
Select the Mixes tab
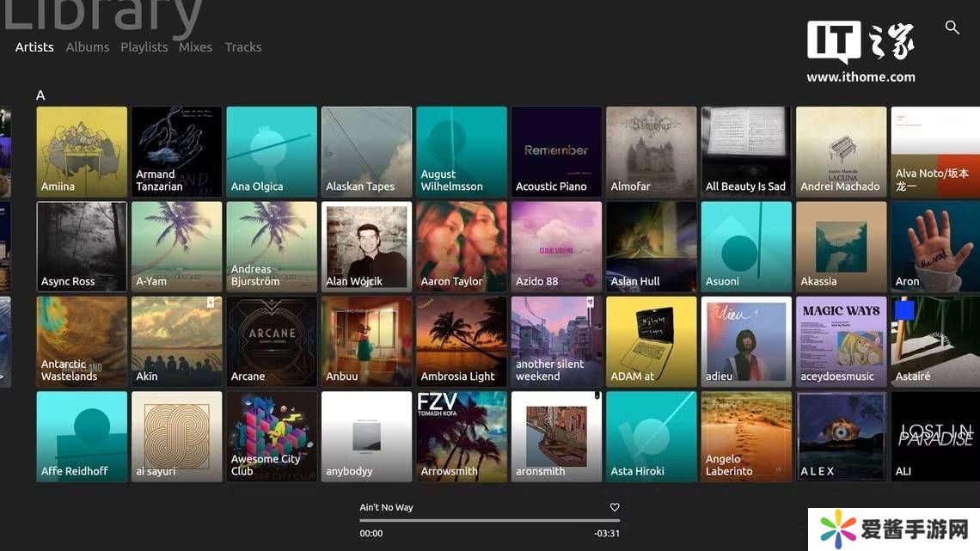tap(195, 47)
